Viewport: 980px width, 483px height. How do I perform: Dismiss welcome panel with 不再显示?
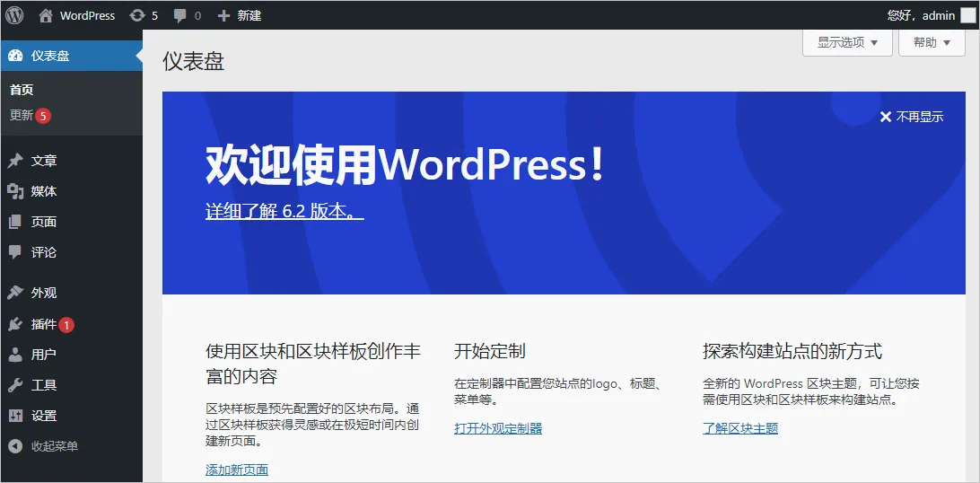[x=911, y=117]
